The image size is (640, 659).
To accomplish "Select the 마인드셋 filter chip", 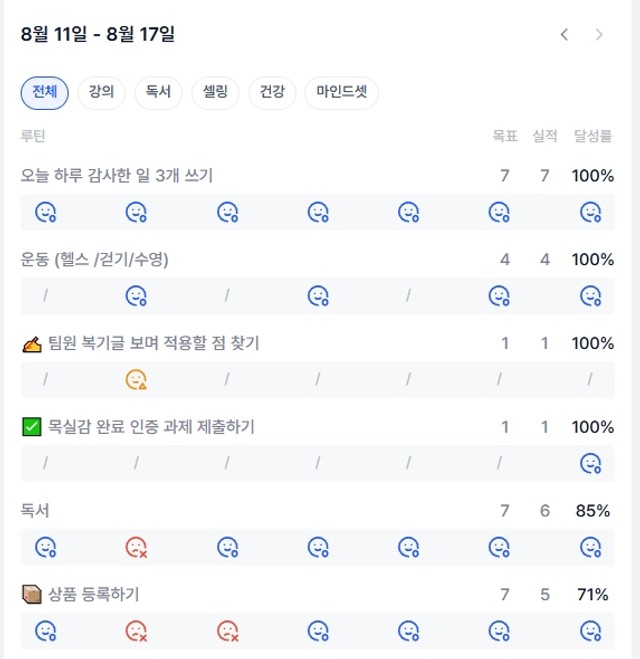I will point(342,92).
